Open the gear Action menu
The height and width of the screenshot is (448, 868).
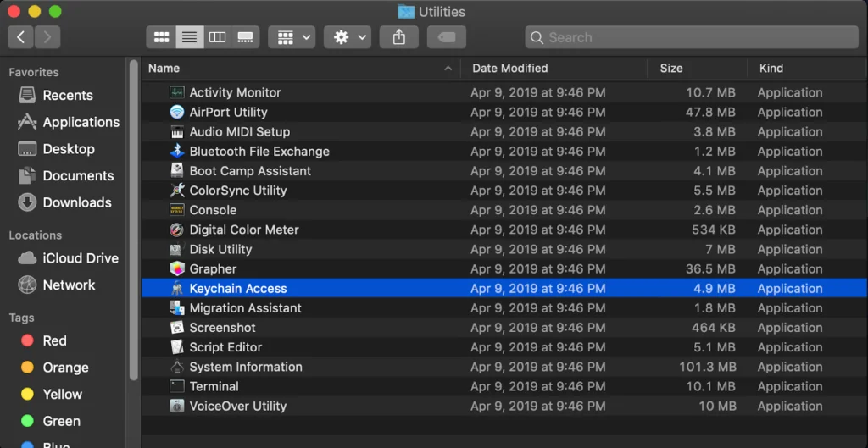(348, 37)
